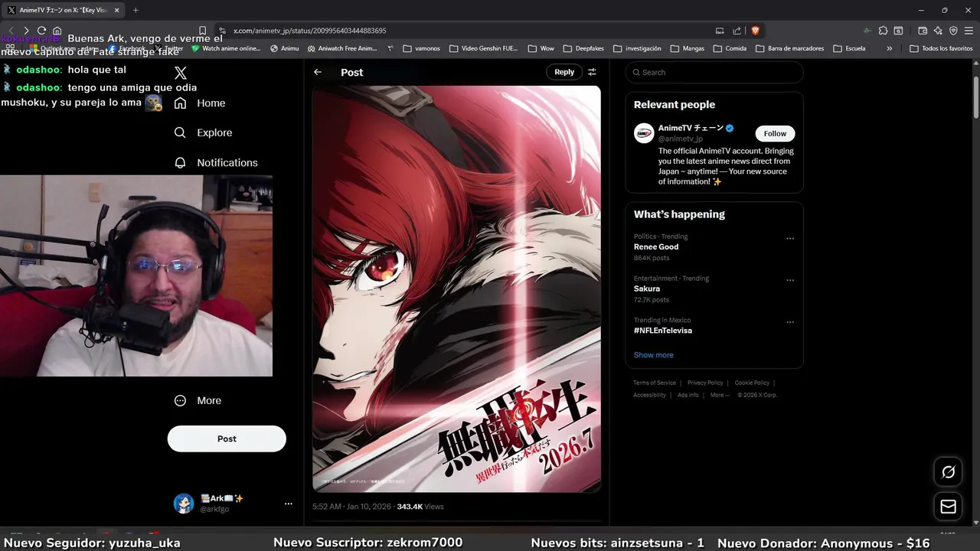This screenshot has height=551, width=980.
Task: Open options for #NFLEnTelevisa trend
Action: coord(790,322)
